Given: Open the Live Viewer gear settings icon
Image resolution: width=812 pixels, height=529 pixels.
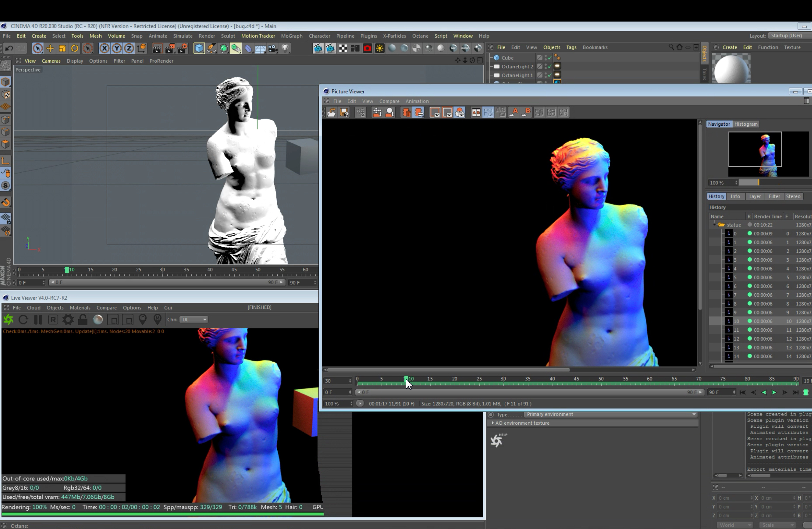Looking at the screenshot, I should (68, 319).
